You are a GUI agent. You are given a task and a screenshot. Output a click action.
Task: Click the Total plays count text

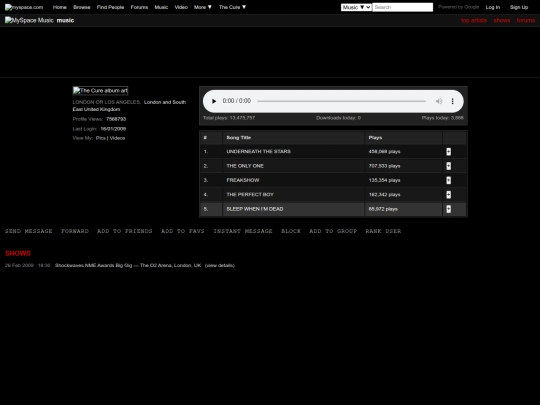pyautogui.click(x=229, y=118)
